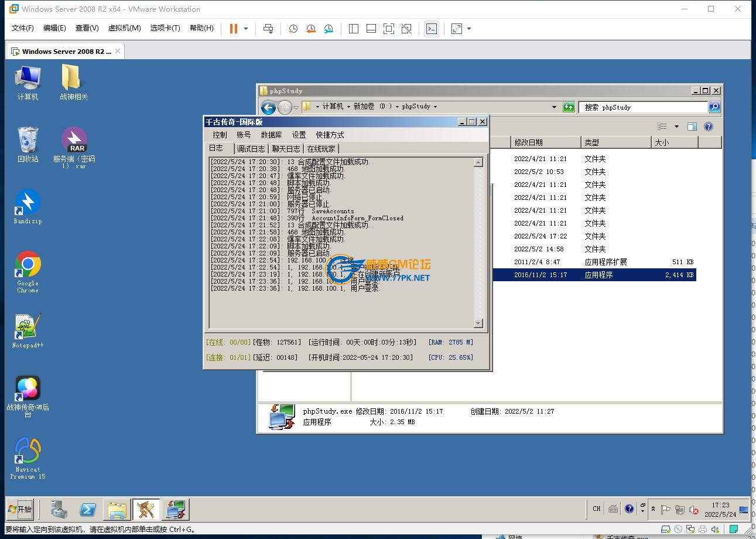Click the 搜索 phpStudy search field
The width and height of the screenshot is (756, 539).
pyautogui.click(x=643, y=107)
